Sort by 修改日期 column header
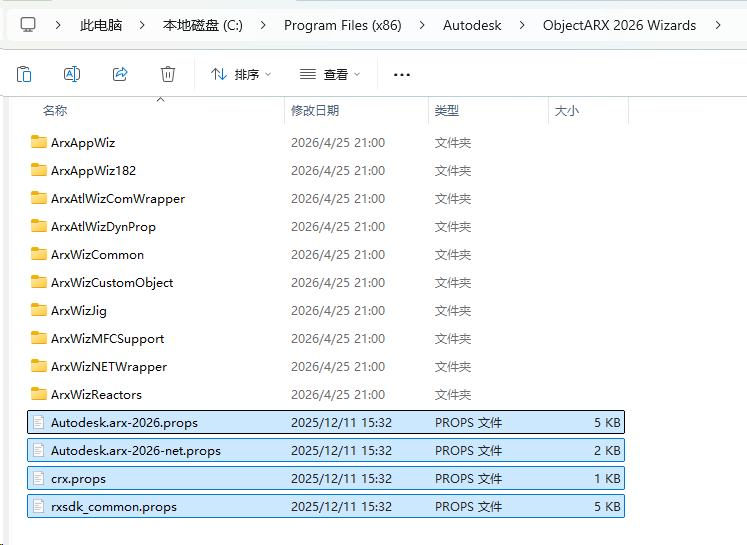This screenshot has height=545, width=747. tap(315, 111)
